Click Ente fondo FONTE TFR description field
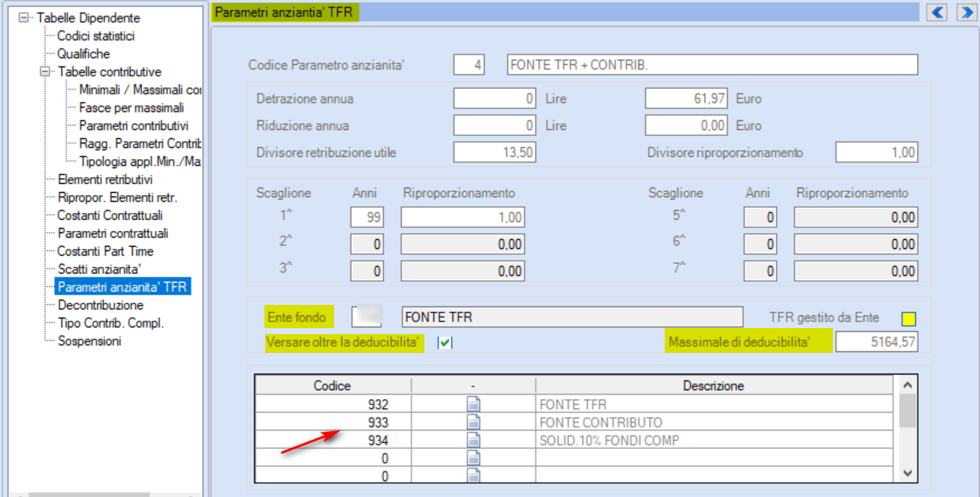The height and width of the screenshot is (497, 980). [572, 317]
